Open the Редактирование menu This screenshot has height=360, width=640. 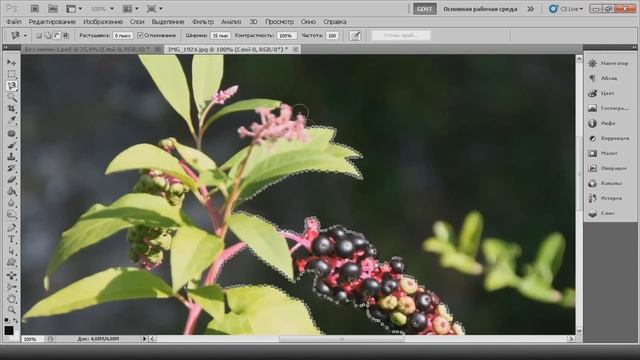click(52, 22)
